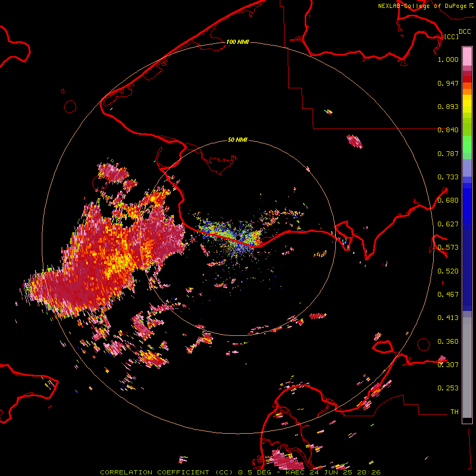This screenshot has height=476, width=476.
Task: Click the 0.787 legend value
Action: tap(448, 153)
